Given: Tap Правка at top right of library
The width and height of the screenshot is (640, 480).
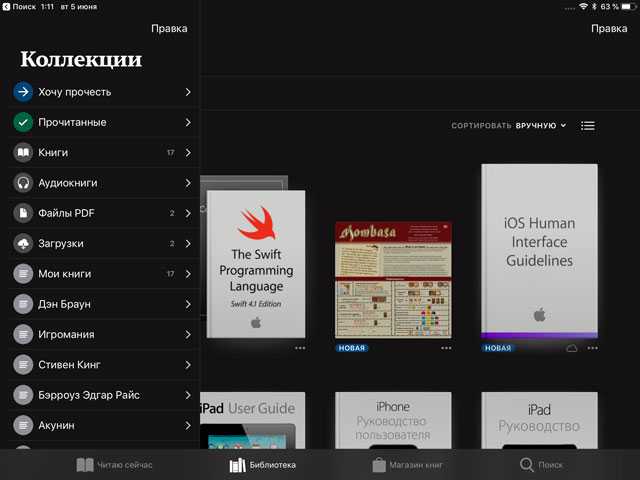Looking at the screenshot, I should tap(609, 29).
